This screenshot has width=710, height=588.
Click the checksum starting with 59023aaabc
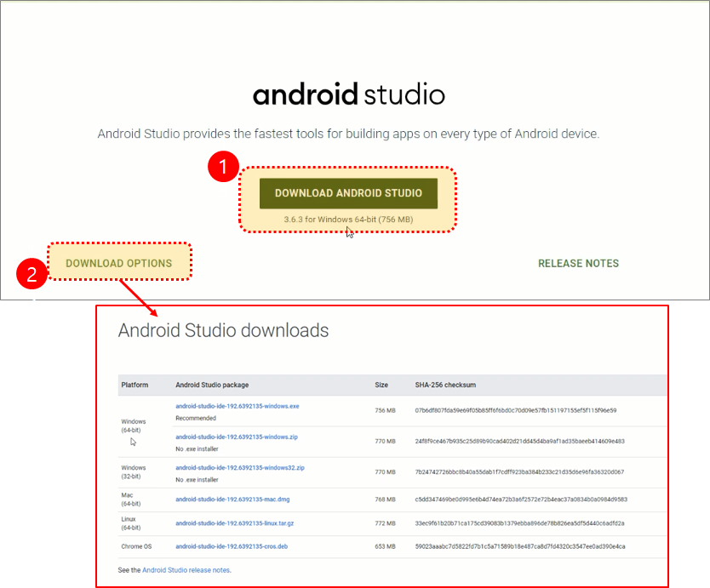coord(520,546)
